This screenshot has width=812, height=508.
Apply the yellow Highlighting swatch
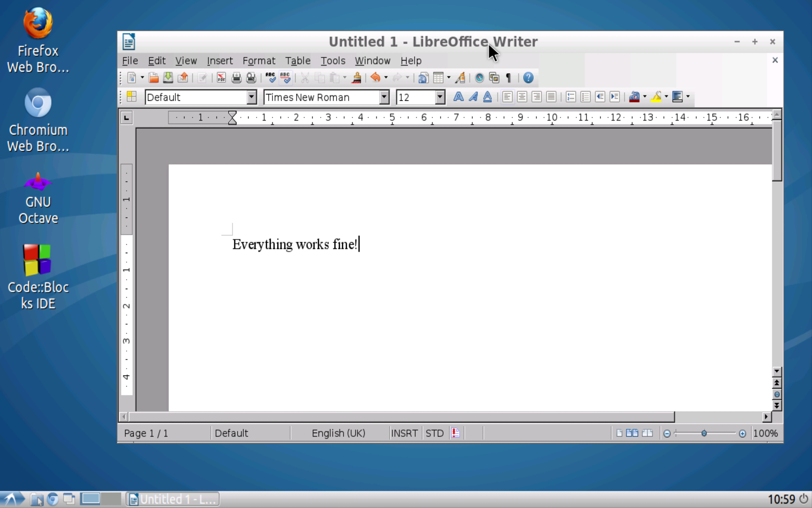point(656,97)
